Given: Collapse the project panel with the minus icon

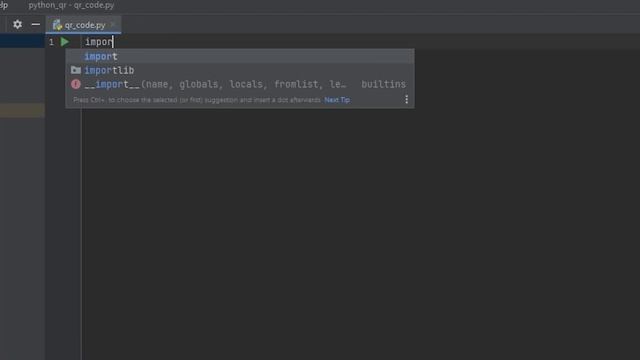Looking at the screenshot, I should 36,24.
